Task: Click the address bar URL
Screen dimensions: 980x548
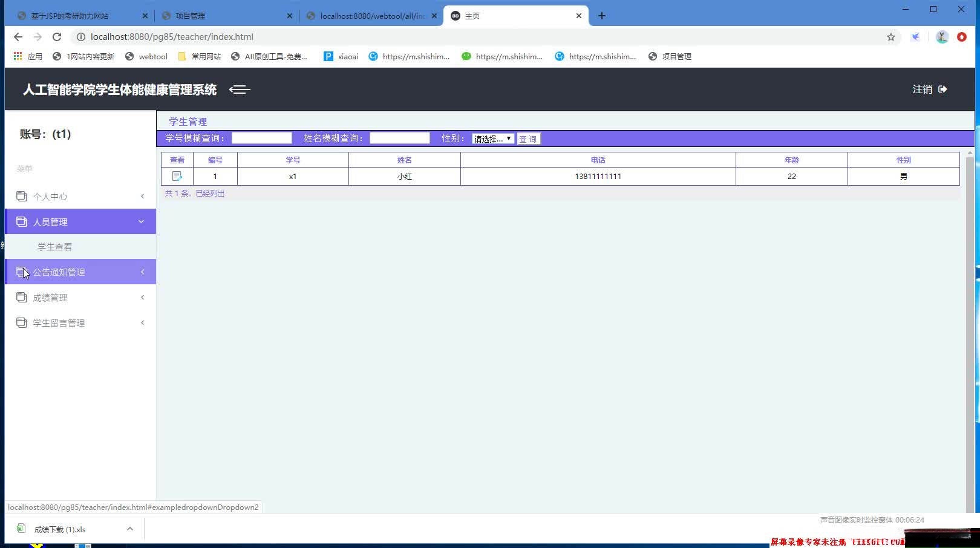Action: [x=172, y=37]
